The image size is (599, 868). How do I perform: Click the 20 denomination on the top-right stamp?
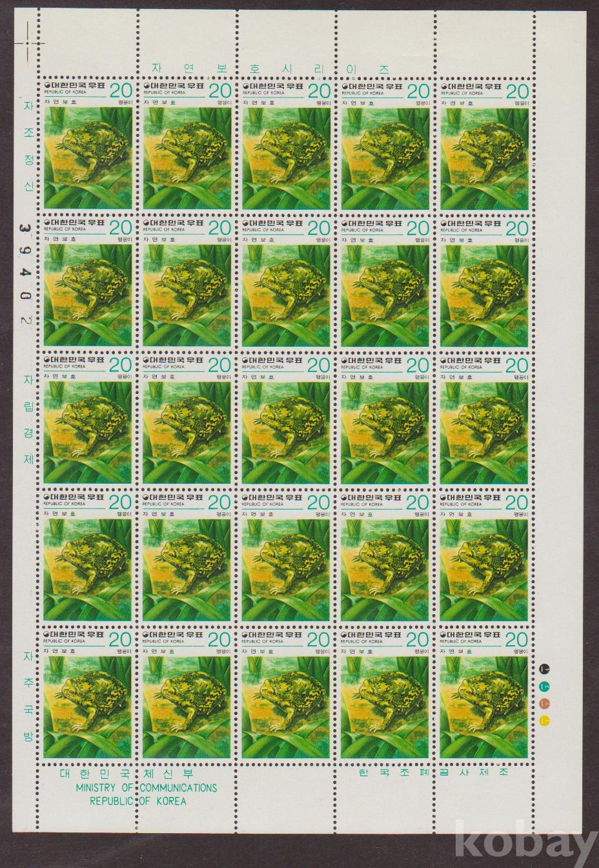516,90
